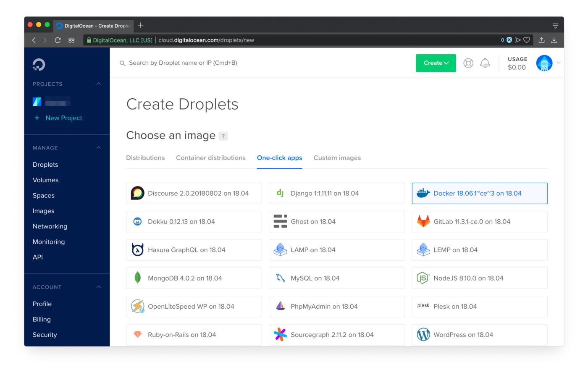Open the support lifebuoy icon
588x378 pixels.
[468, 63]
